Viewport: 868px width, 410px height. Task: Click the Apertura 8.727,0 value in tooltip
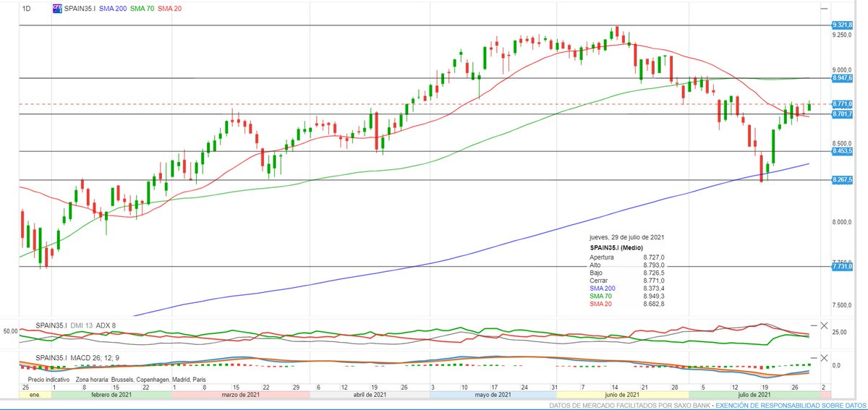tap(653, 256)
